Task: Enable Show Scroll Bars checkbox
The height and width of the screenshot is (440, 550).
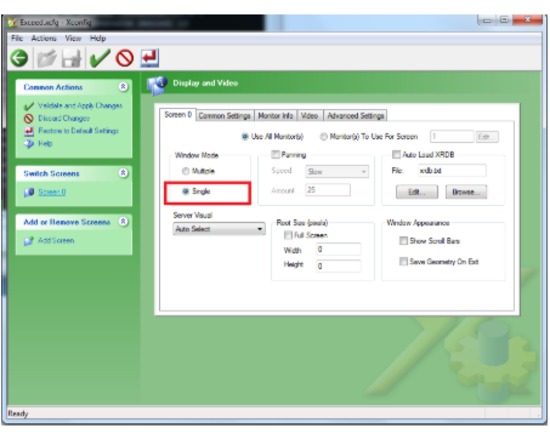Action: [403, 241]
